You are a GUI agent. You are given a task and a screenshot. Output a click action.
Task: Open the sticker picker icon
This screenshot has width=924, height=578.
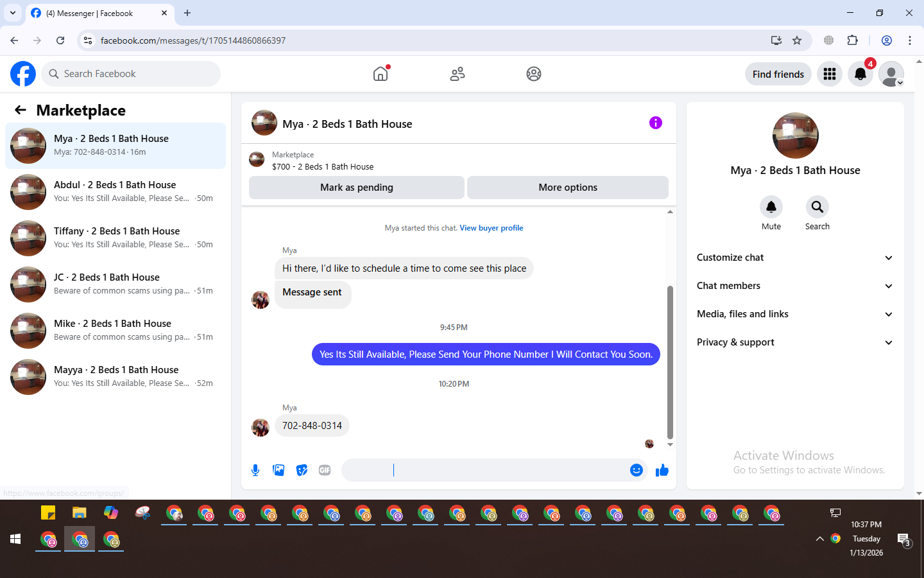302,470
